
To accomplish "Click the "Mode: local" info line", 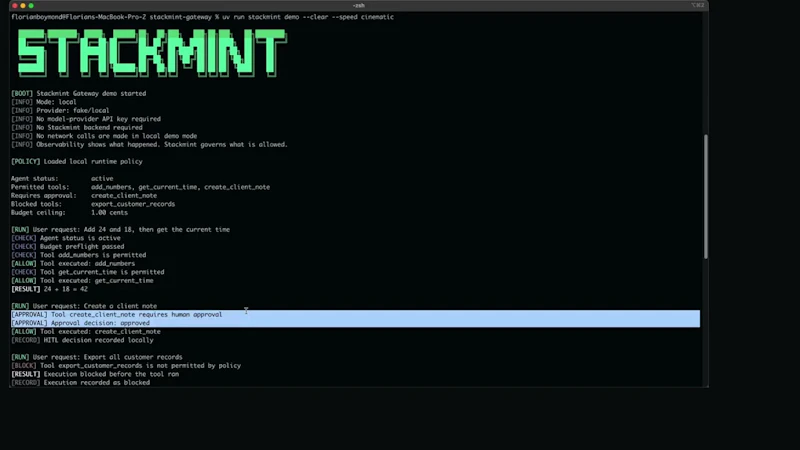I will click(44, 102).
